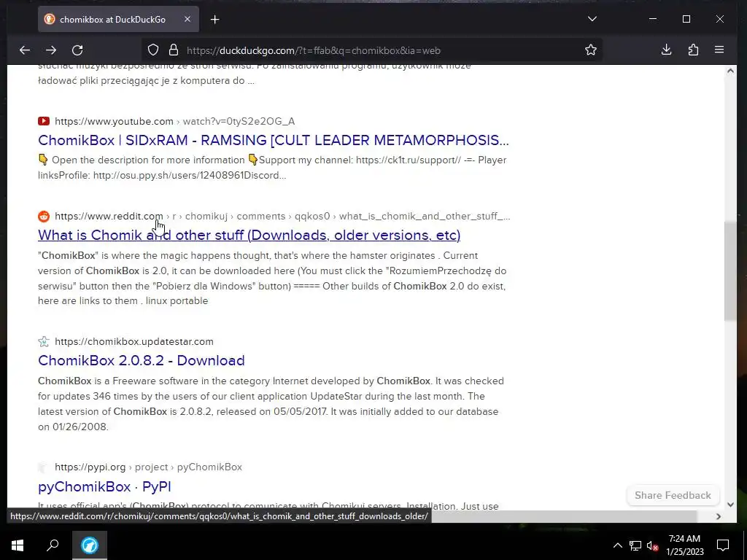Go forward to next page

(x=51, y=50)
